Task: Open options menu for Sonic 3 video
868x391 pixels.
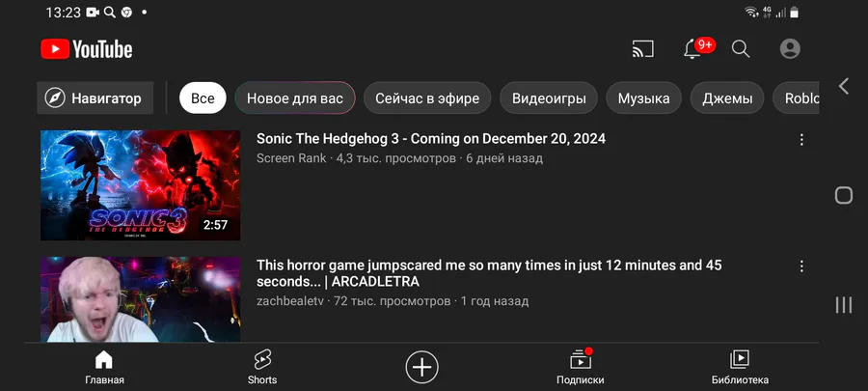Action: [801, 140]
